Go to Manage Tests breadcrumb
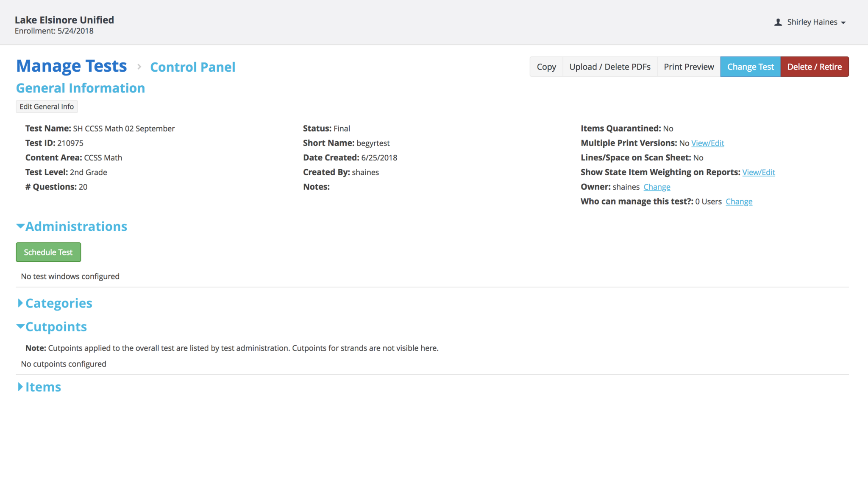 tap(71, 66)
